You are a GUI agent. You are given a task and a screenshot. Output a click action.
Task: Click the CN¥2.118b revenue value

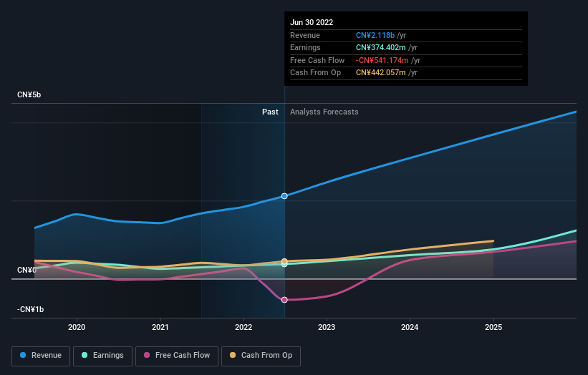coord(375,35)
